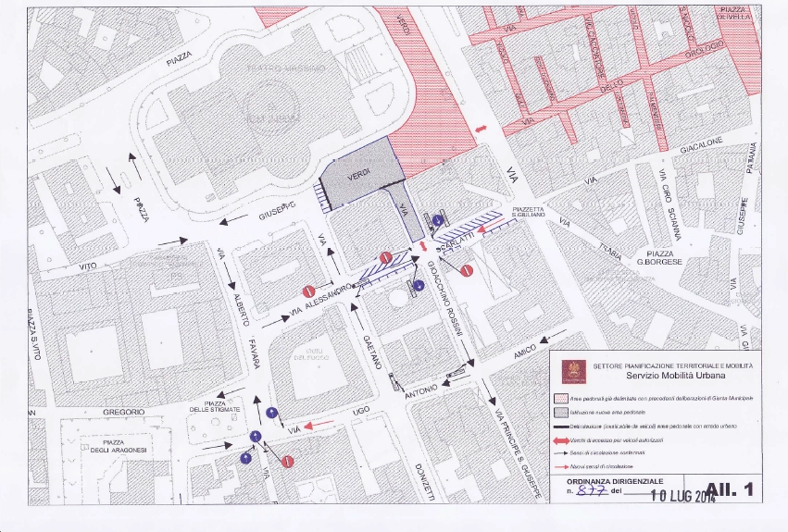
Task: Click the no-entry sign right of Gioacchino Rossini
Action: click(468, 270)
